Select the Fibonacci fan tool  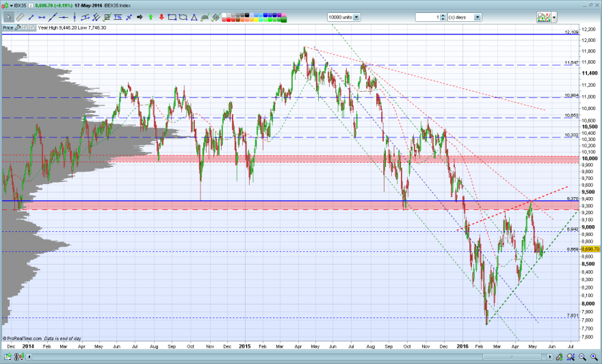(x=215, y=17)
